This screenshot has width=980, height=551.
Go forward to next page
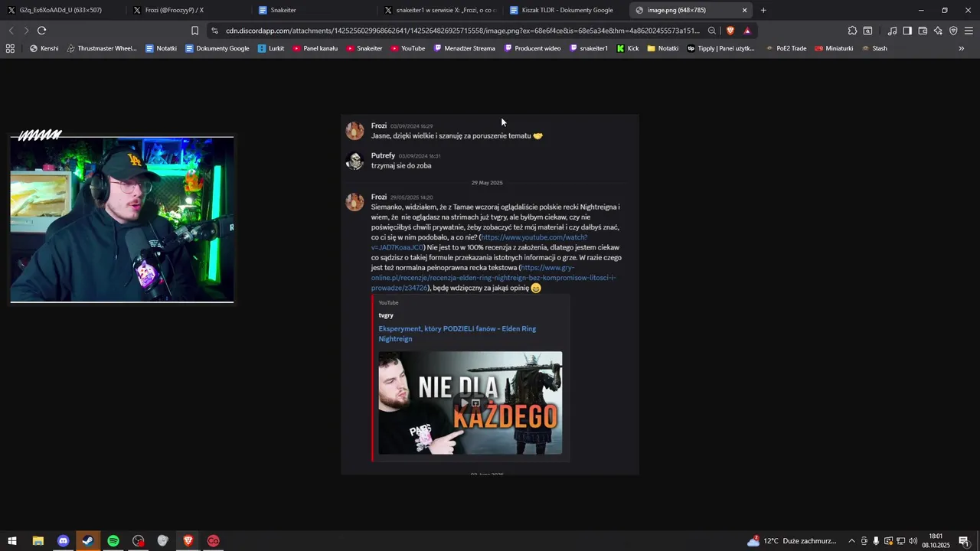[26, 31]
